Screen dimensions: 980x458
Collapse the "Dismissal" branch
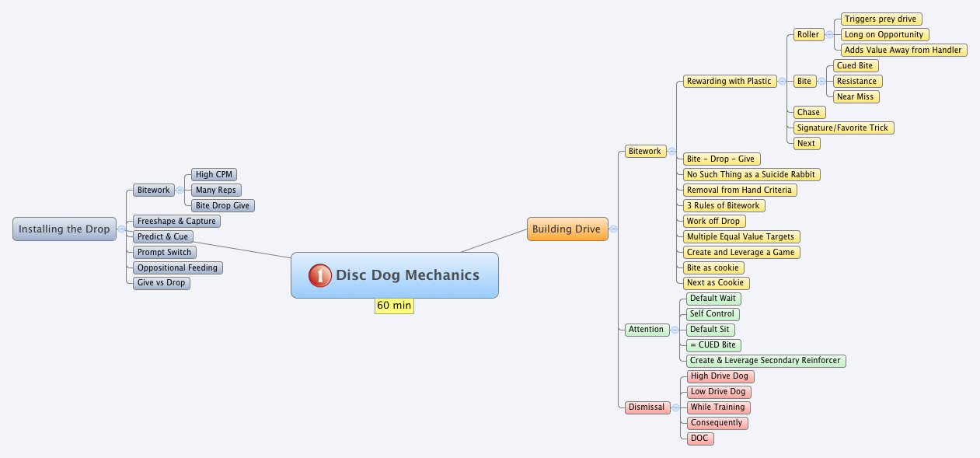674,407
